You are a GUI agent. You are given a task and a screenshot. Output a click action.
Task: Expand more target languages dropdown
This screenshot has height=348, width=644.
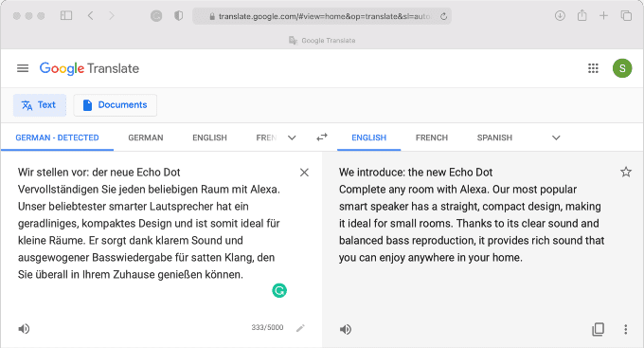[x=556, y=137]
